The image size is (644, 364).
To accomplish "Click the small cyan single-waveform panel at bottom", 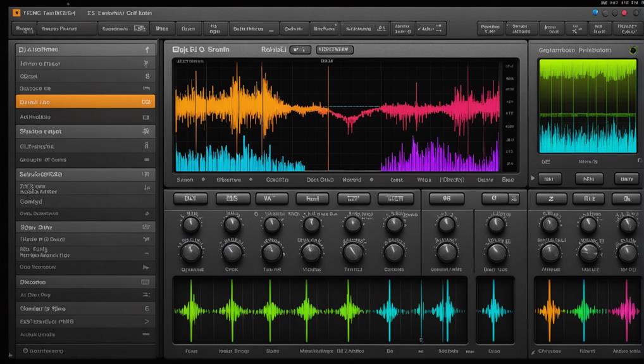I will 495,310.
